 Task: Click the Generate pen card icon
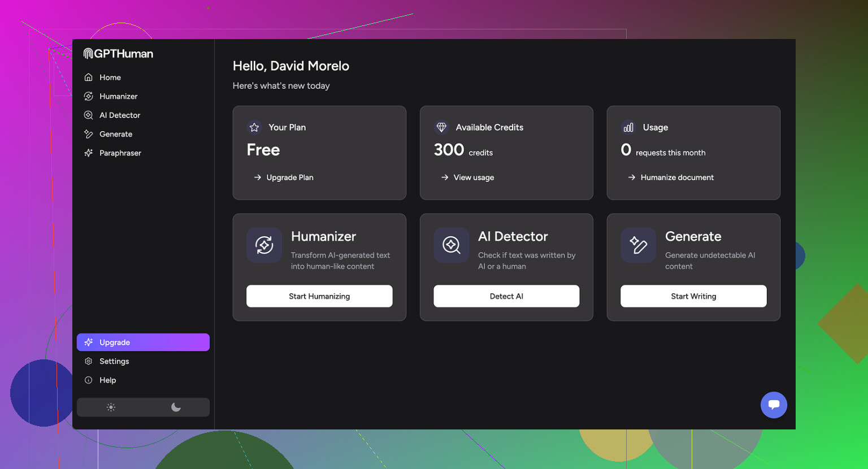coord(638,245)
